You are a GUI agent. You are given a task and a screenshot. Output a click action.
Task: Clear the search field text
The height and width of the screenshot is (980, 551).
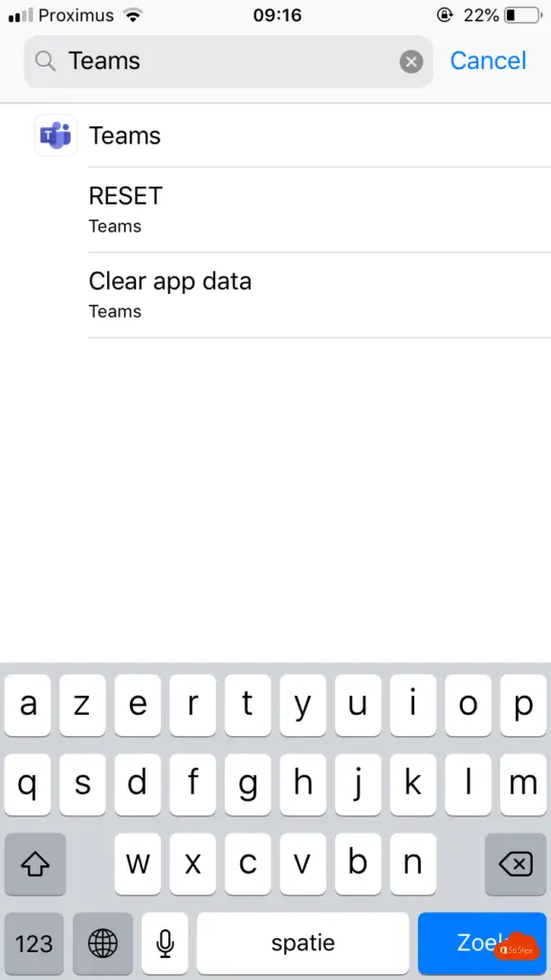[411, 61]
